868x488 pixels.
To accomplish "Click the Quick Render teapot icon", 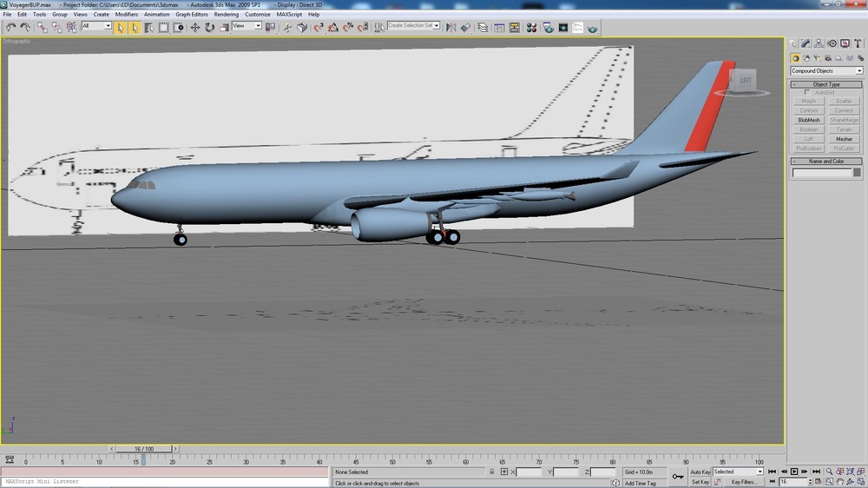I will pos(592,27).
